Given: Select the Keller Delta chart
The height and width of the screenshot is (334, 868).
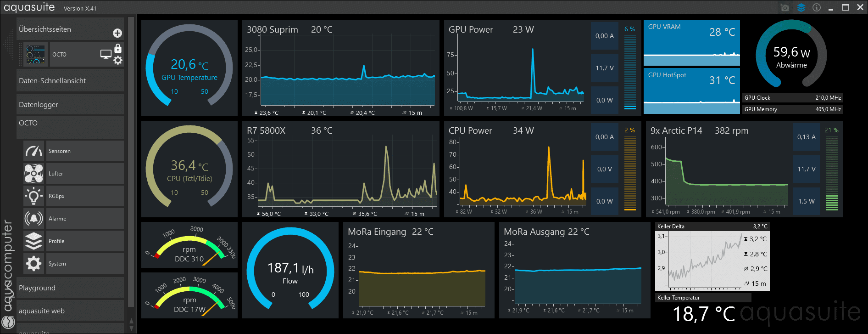Looking at the screenshot, I should pyautogui.click(x=712, y=256).
